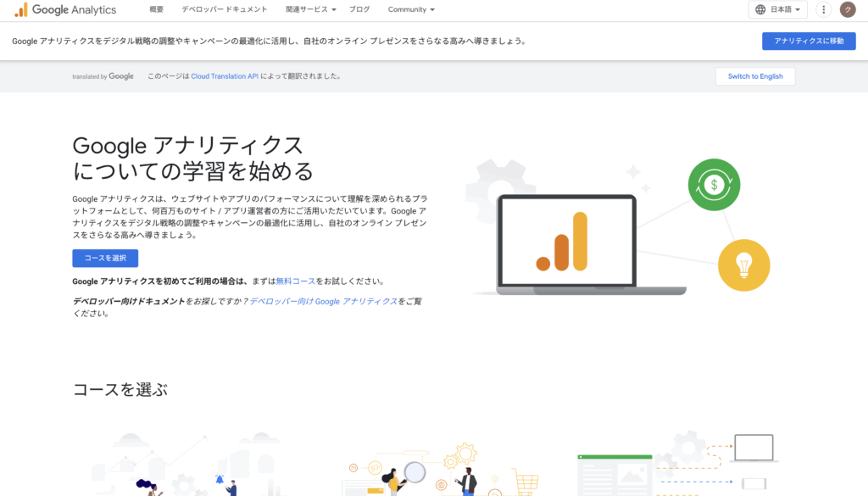Open the 日本語 language selector
This screenshot has width=868, height=496.
pos(778,9)
